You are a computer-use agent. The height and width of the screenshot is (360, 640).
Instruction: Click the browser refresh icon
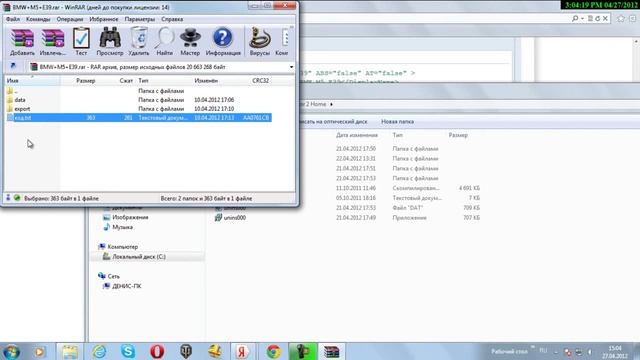tap(598, 18)
